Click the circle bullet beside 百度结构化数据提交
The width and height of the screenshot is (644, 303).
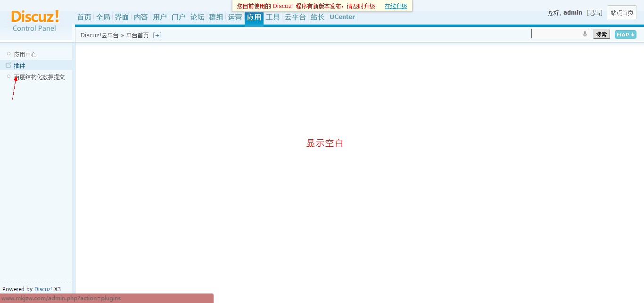pos(8,76)
